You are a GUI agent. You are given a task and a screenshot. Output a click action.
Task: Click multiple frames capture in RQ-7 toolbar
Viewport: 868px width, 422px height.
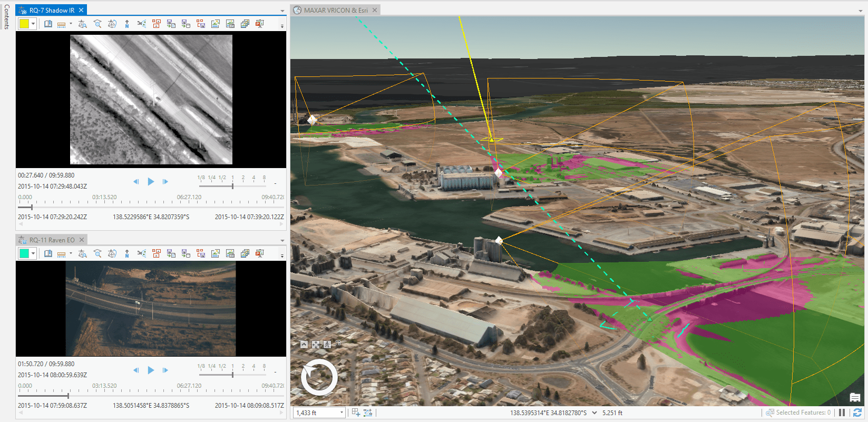tap(245, 24)
